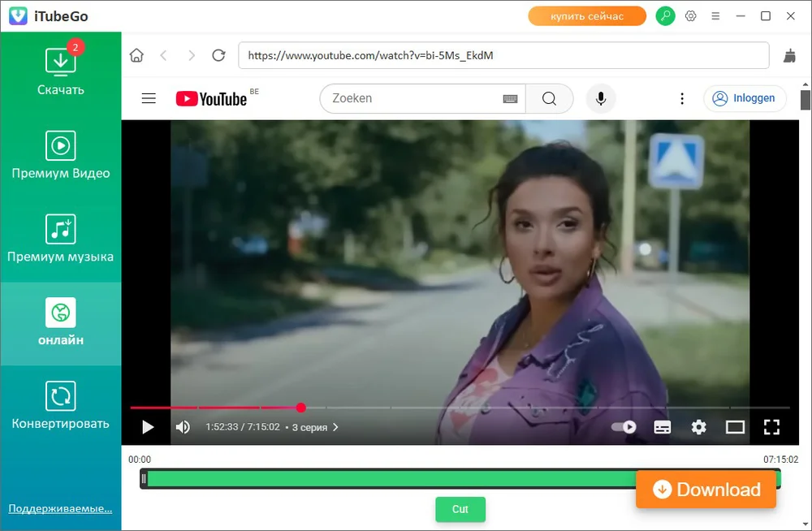Click the home icon in browser toolbar
This screenshot has height=531, width=812.
point(136,55)
